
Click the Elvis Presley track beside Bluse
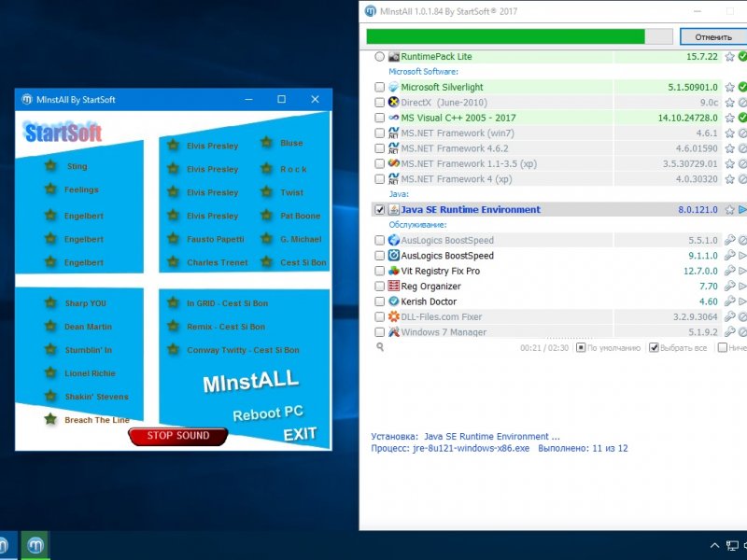pos(213,146)
